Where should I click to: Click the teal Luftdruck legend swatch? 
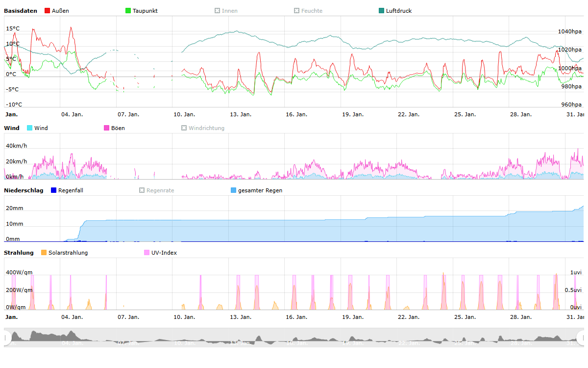tap(382, 11)
